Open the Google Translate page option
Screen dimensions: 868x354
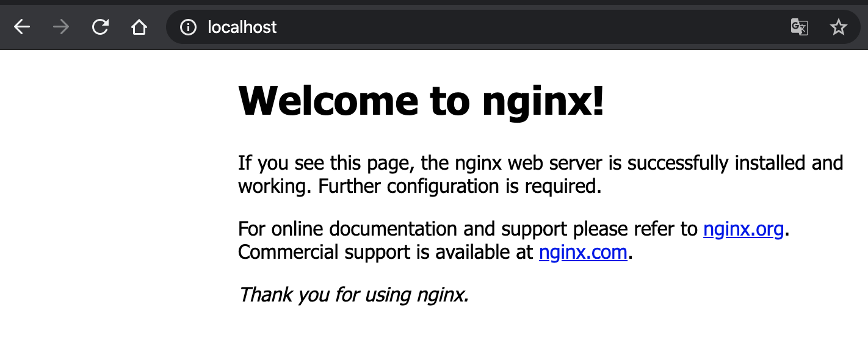(x=800, y=27)
